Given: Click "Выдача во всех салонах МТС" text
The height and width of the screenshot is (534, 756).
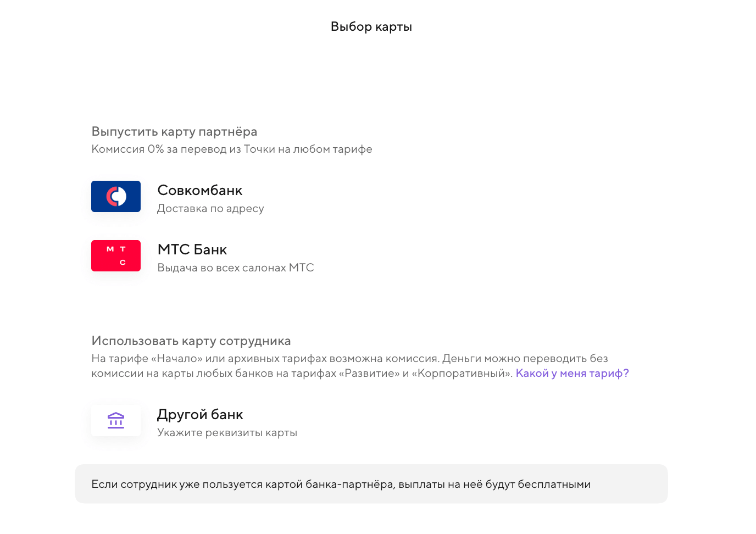Looking at the screenshot, I should 235,268.
